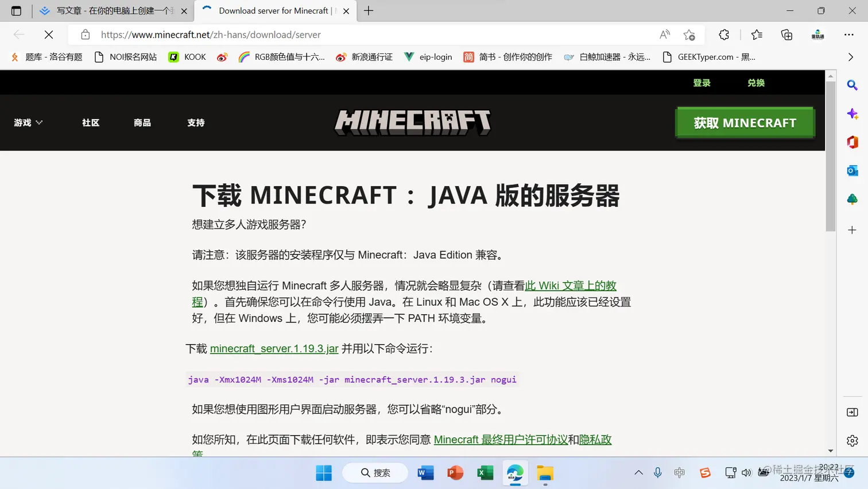The image size is (868, 489).
Task: Open the sidebar tree icon
Action: 852,199
